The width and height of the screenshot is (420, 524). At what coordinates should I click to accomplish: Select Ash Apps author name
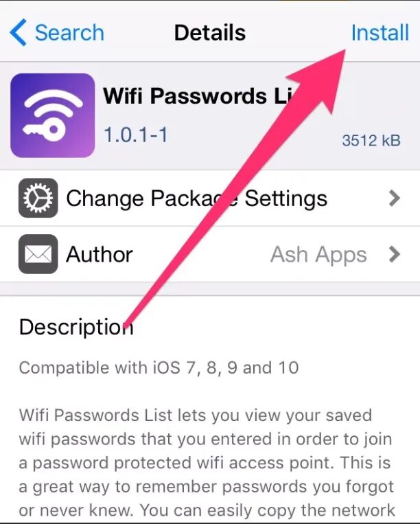pos(318,255)
